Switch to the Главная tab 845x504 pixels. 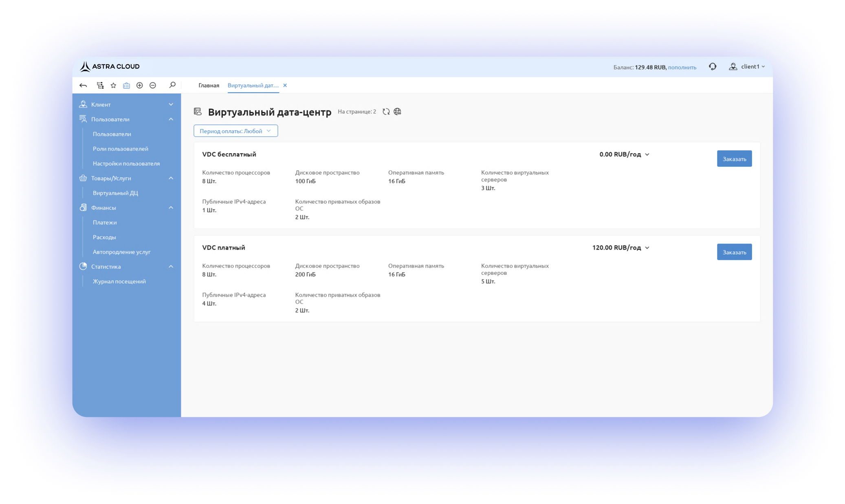(209, 85)
